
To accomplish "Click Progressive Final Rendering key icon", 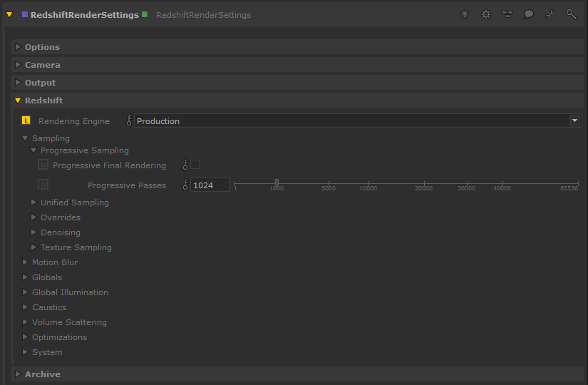I will coord(185,165).
